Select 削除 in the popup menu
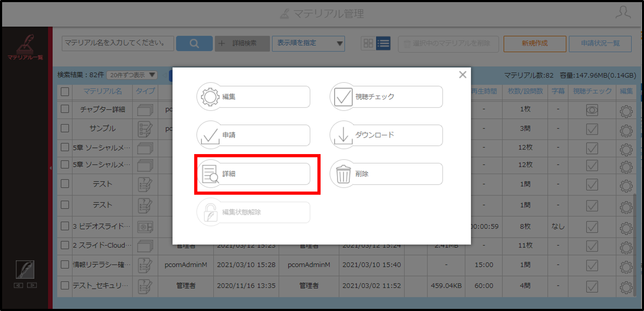Image resolution: width=644 pixels, height=311 pixels. [386, 174]
